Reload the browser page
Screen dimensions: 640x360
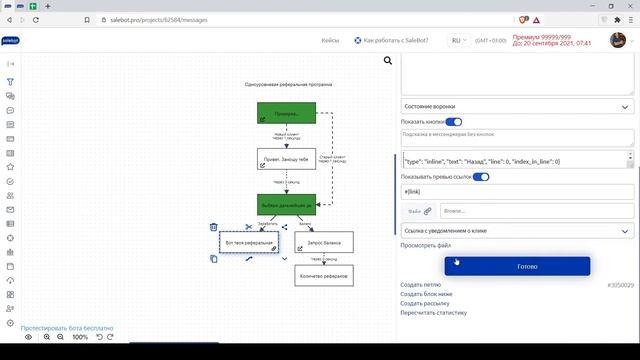pos(36,20)
